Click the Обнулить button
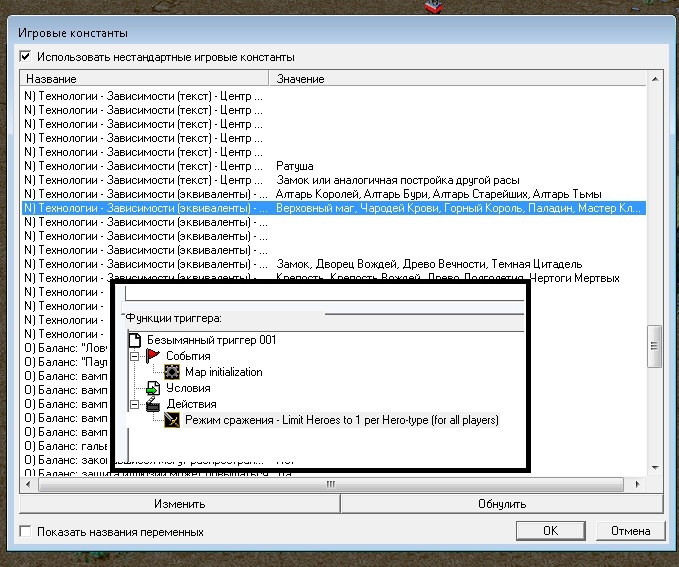 point(502,504)
